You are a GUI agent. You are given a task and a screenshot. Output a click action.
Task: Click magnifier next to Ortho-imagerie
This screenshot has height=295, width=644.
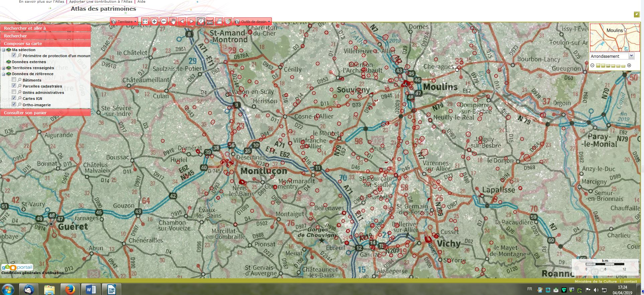19,105
